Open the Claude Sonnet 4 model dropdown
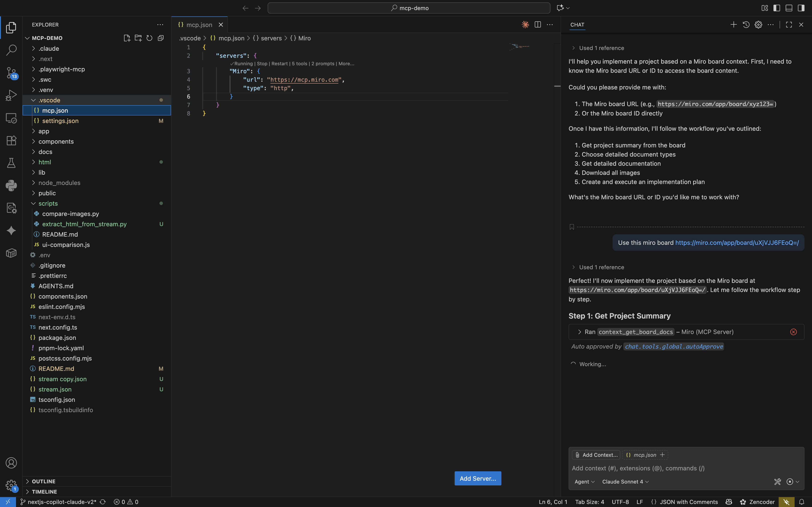 625,481
